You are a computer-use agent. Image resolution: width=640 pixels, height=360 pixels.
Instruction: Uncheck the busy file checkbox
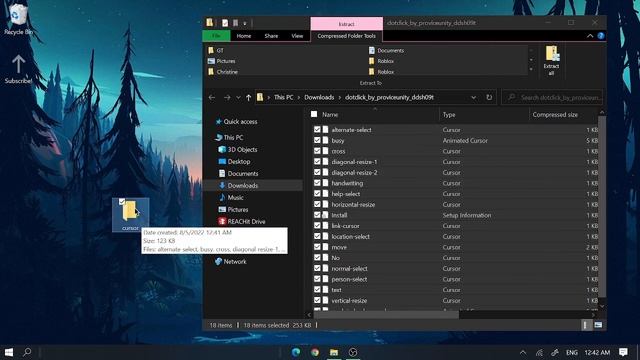[x=317, y=140]
